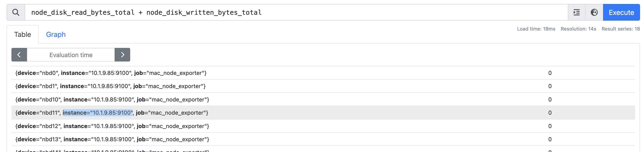Click the nbd12 device series labels
This screenshot has width=644, height=152.
point(112,126)
